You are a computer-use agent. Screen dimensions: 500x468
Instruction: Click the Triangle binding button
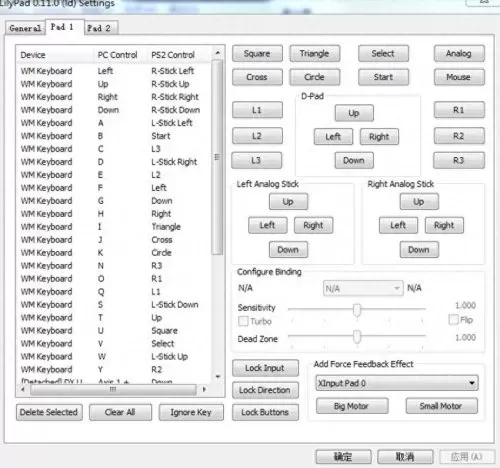coord(315,54)
